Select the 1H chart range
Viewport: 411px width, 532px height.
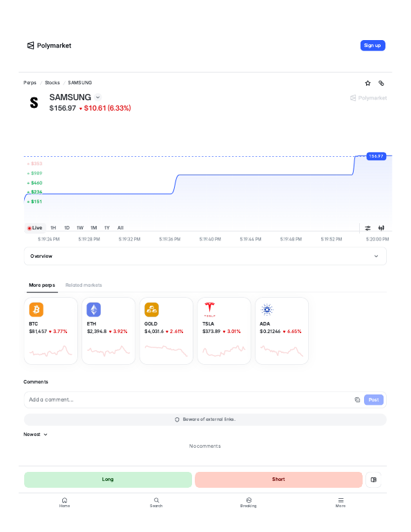click(x=53, y=228)
